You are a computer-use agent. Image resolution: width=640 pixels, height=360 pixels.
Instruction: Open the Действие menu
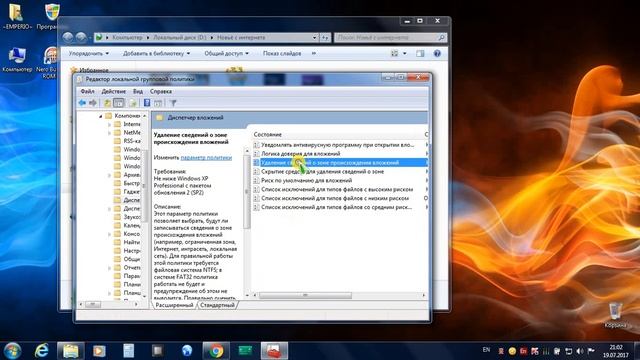click(x=113, y=91)
